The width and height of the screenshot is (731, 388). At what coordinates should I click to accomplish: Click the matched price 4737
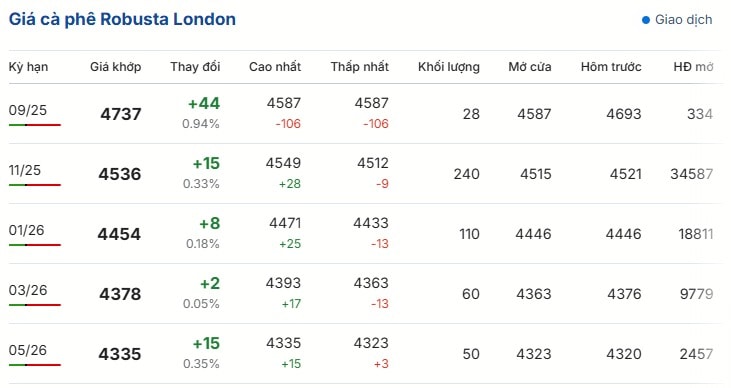point(121,114)
